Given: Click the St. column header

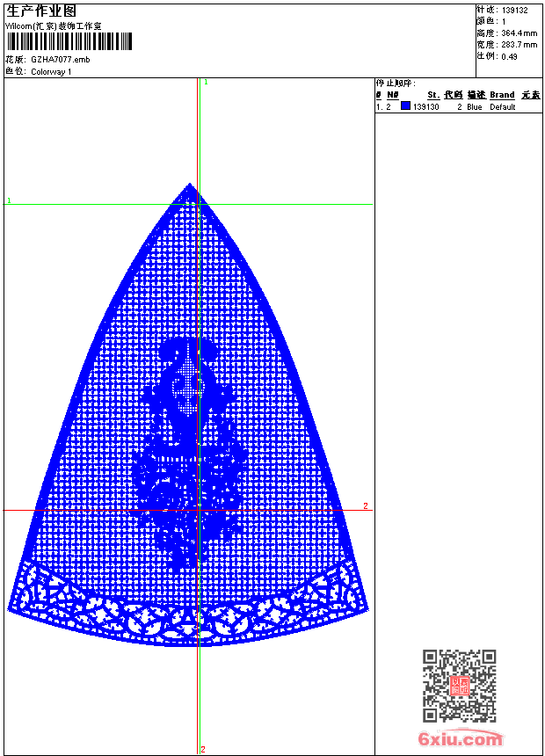Looking at the screenshot, I should [x=433, y=95].
